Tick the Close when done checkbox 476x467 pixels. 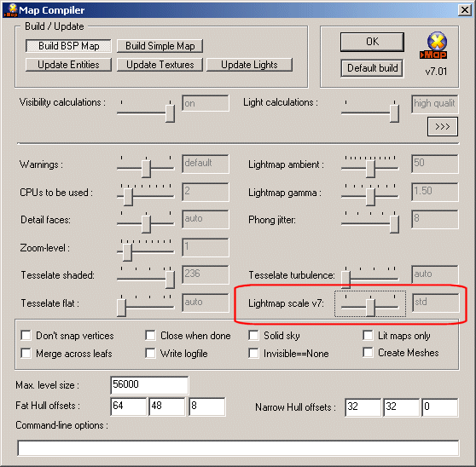point(150,336)
